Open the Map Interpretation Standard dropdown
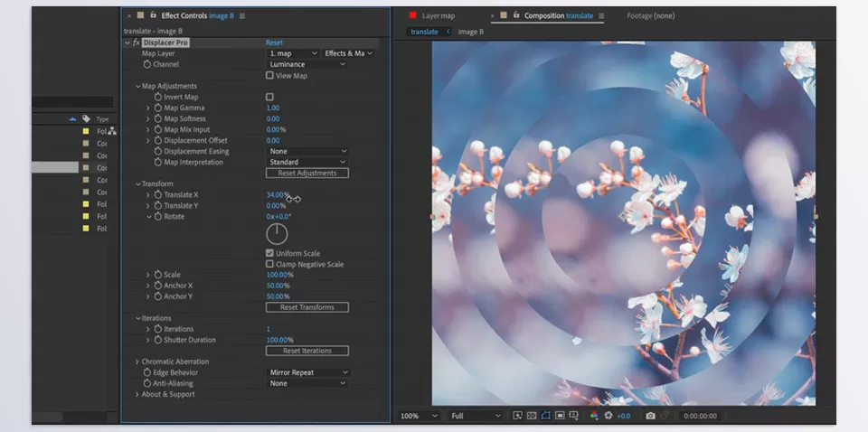The image size is (868, 432). pos(307,162)
